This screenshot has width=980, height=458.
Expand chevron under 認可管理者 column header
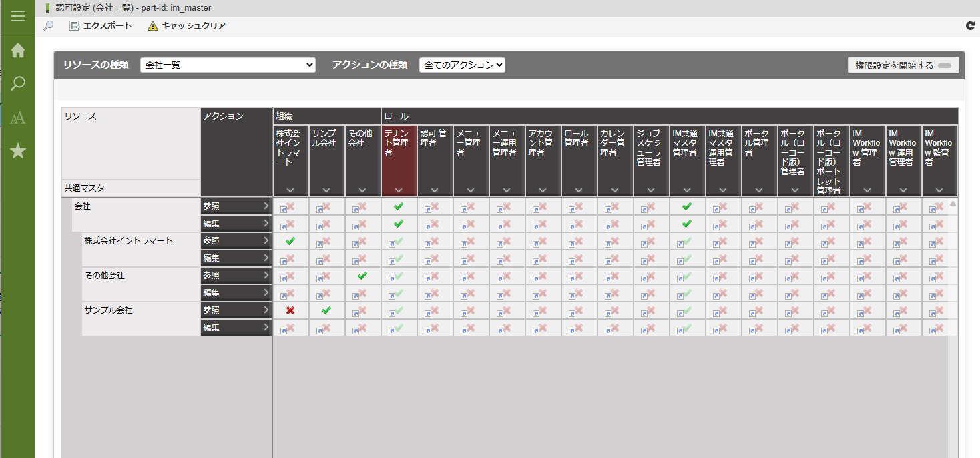click(435, 190)
